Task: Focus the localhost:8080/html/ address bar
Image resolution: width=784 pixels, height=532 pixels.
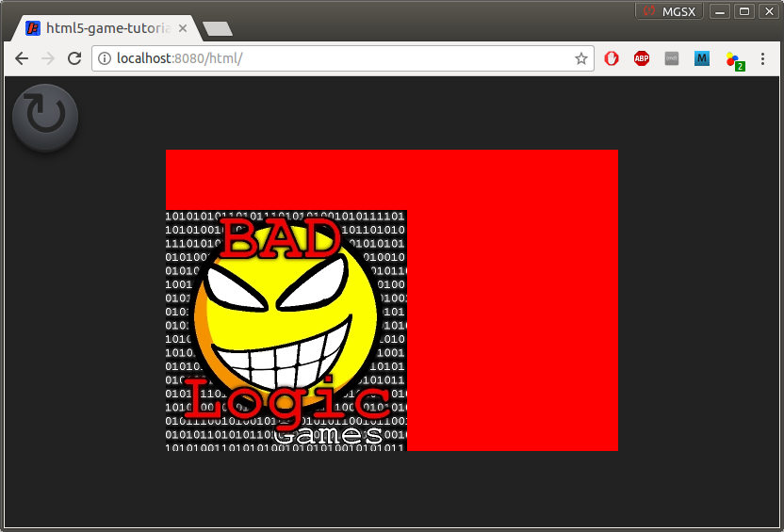Action: pyautogui.click(x=343, y=58)
